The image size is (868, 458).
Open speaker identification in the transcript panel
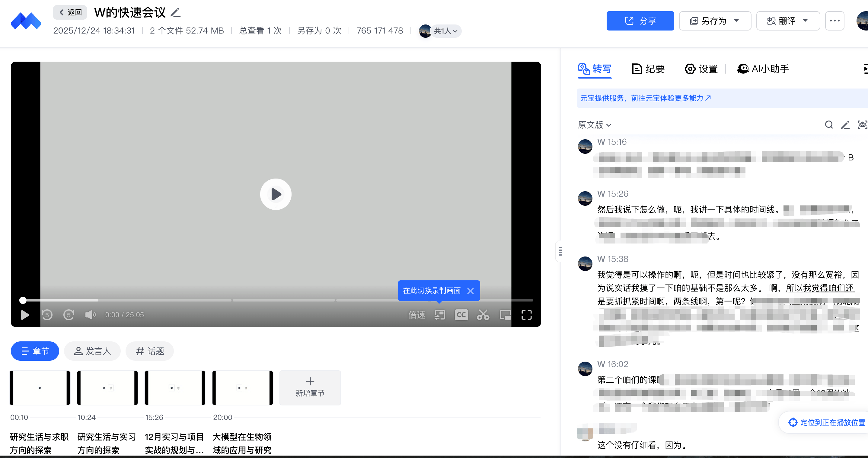tap(861, 125)
